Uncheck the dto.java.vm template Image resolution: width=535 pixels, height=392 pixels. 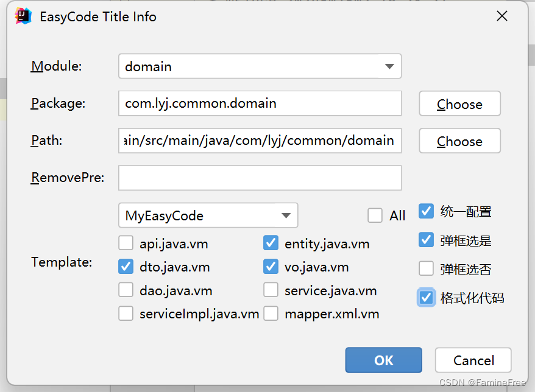(126, 267)
